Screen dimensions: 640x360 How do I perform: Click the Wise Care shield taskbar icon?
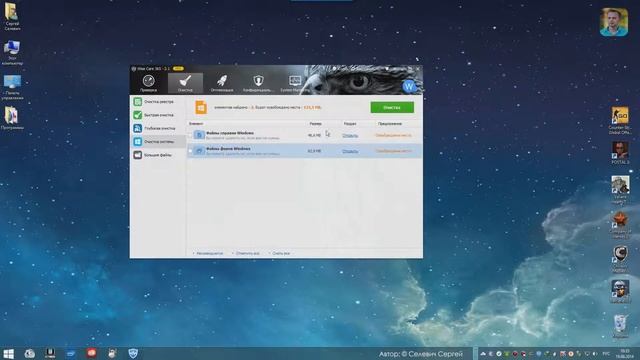(133, 353)
